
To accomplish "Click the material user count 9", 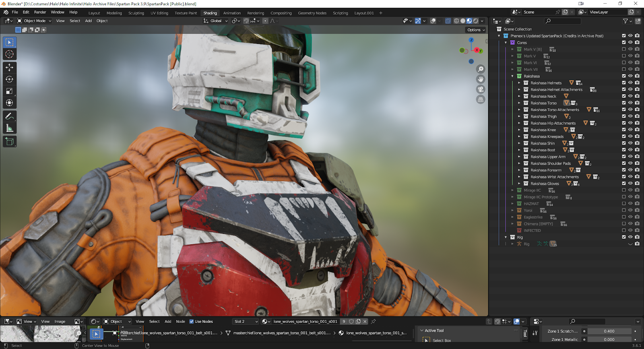I will [344, 321].
